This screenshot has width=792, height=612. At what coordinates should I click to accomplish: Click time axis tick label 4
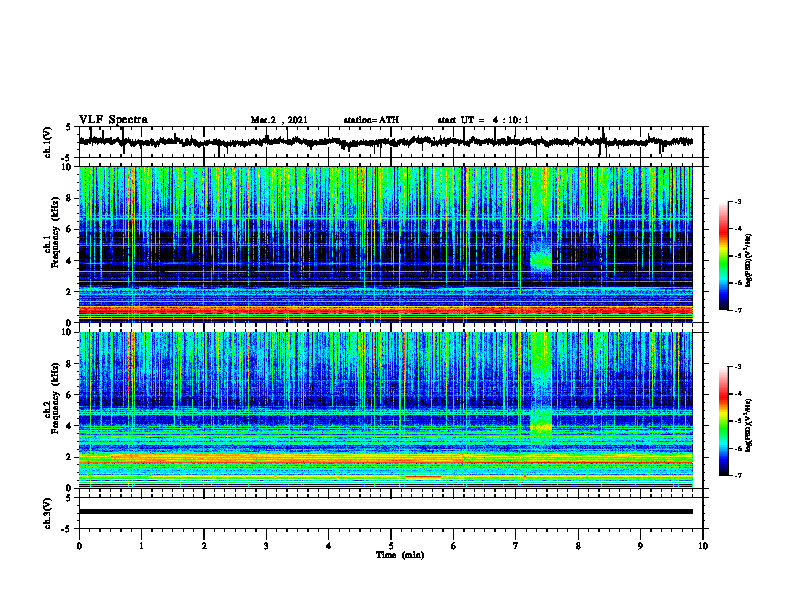(329, 546)
